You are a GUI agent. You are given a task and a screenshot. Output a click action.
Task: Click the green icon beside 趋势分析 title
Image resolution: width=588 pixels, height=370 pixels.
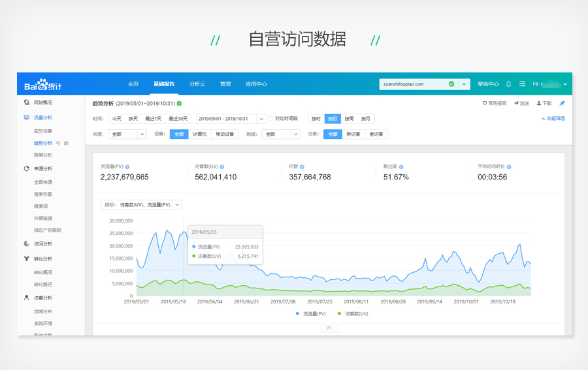pos(179,103)
